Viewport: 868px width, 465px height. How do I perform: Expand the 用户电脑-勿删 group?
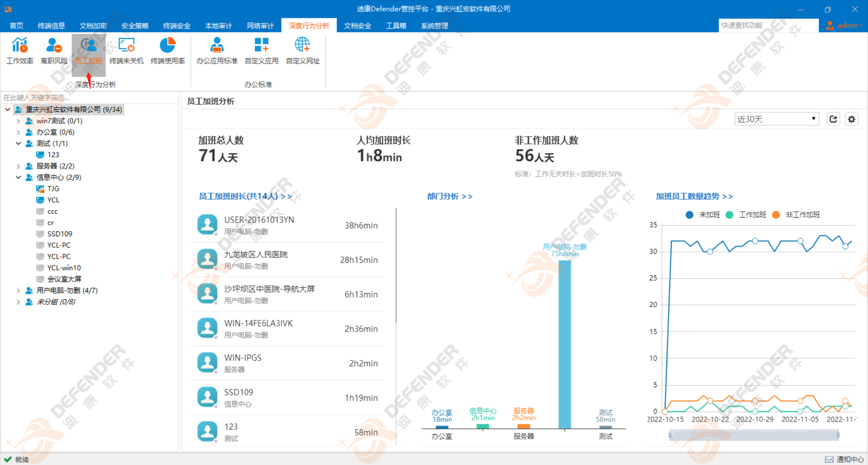click(x=18, y=290)
